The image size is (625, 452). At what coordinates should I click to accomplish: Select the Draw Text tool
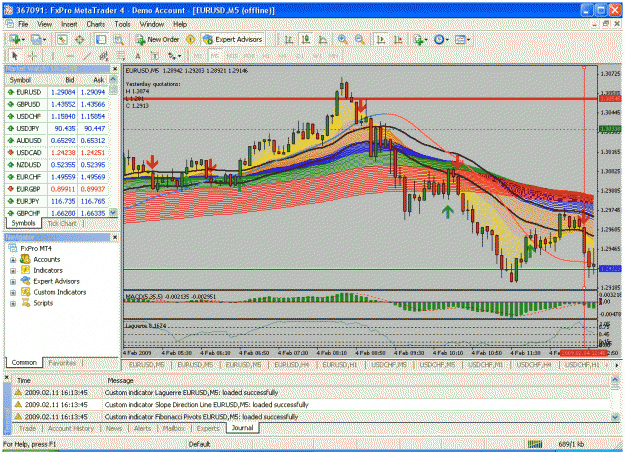pos(138,56)
